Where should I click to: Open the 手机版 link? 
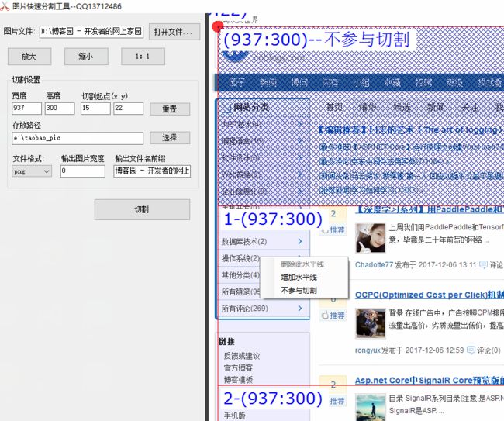[x=235, y=416]
